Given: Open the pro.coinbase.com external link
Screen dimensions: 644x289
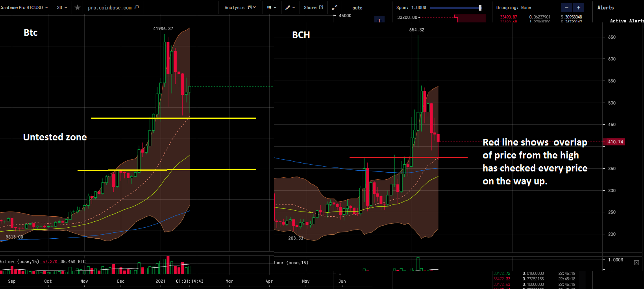Looking at the screenshot, I should [113, 7].
